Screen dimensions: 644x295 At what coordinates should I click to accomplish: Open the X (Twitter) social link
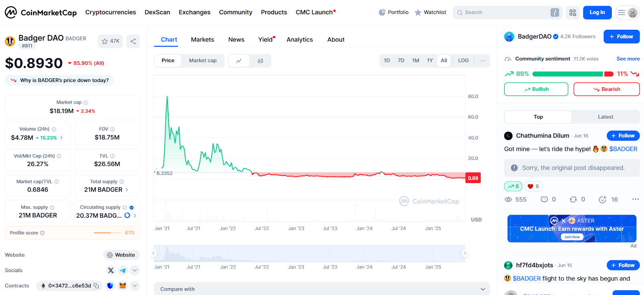[111, 270]
